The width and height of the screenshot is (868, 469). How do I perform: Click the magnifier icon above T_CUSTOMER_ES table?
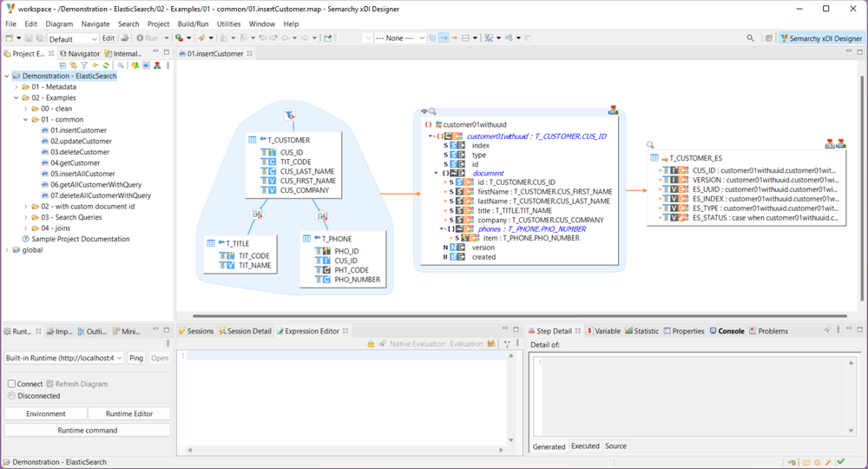(x=650, y=145)
